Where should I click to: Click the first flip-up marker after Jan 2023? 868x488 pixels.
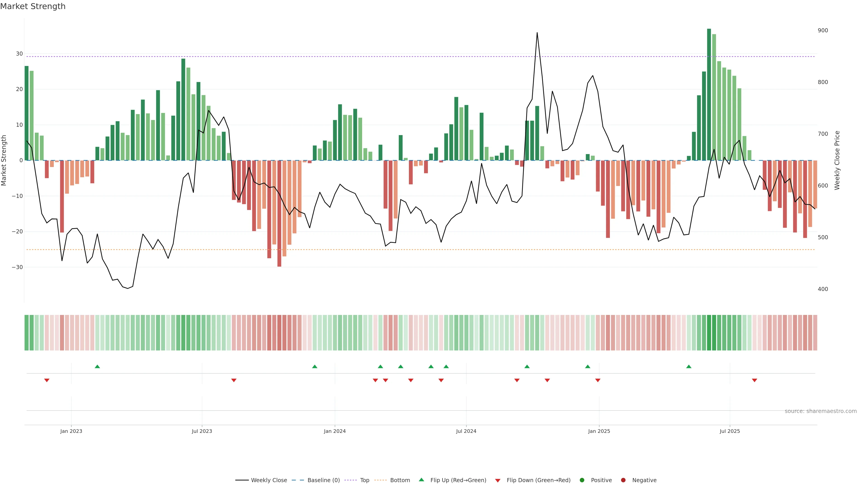click(x=97, y=366)
